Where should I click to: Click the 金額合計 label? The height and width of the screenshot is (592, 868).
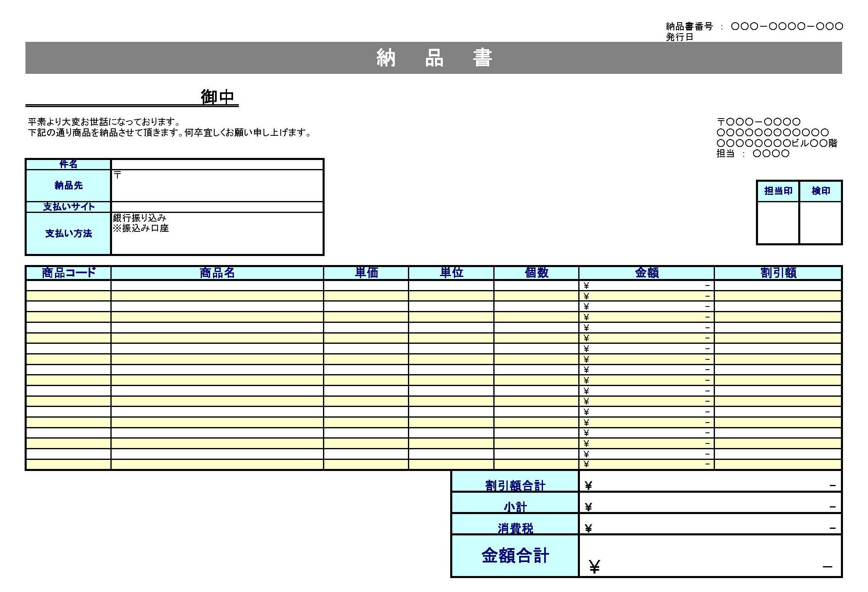tap(515, 556)
